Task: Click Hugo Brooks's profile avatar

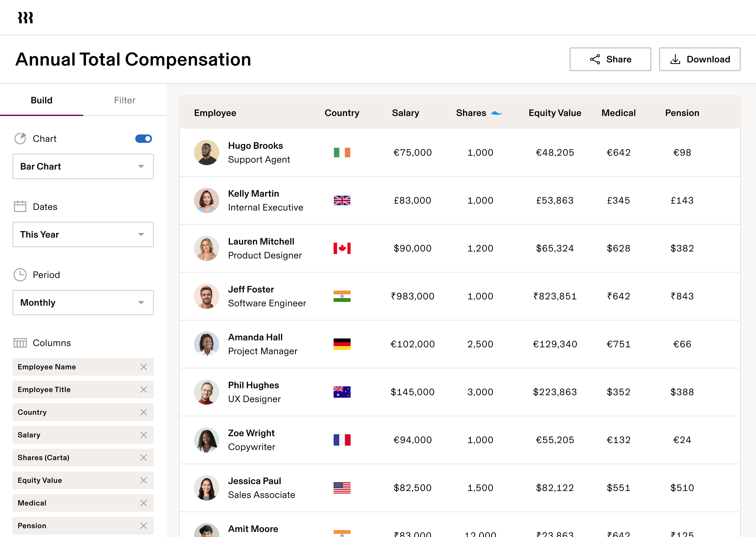Action: 207,153
